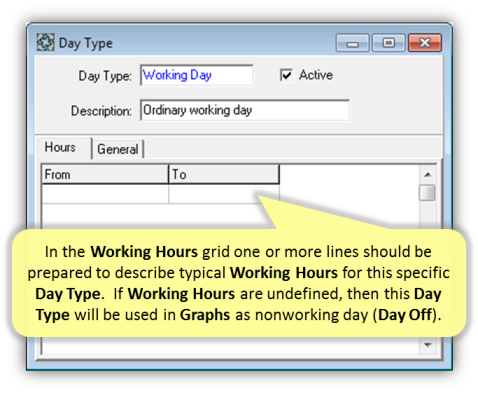The image size is (478, 393).
Task: Maximize the Day Type window
Action: 388,43
